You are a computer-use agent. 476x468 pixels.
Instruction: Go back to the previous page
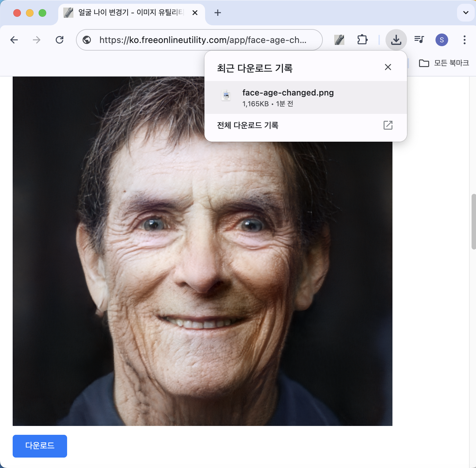[x=14, y=40]
